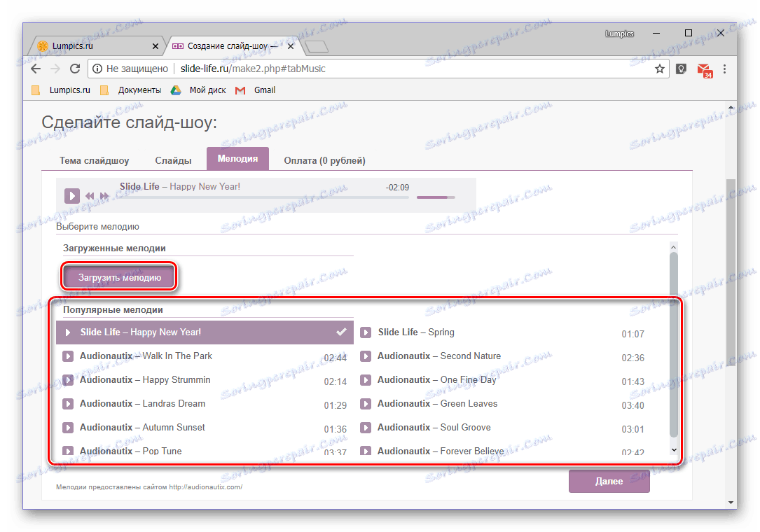Open the Оплата (0 рублей) tab
The width and height of the screenshot is (760, 532).
(x=324, y=160)
